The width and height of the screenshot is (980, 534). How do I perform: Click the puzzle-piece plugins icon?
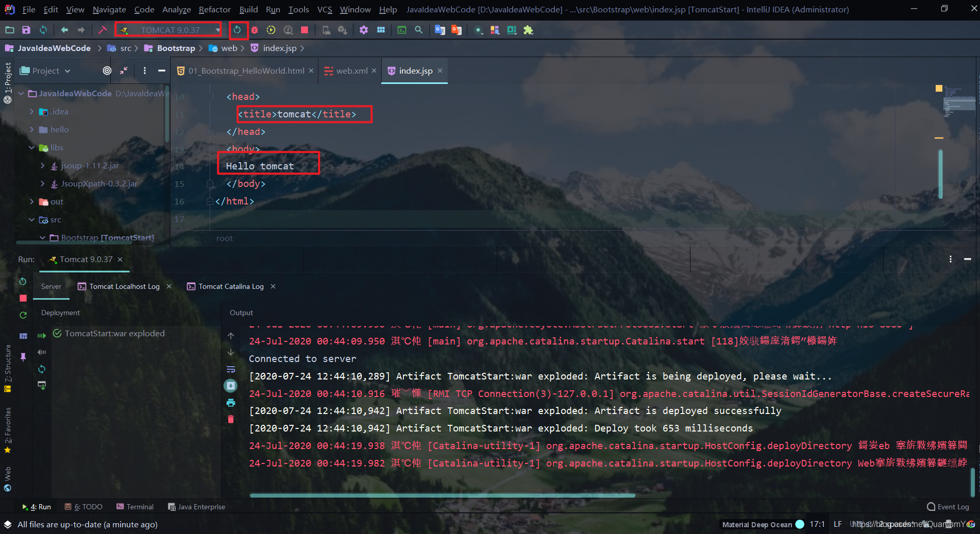[x=528, y=30]
